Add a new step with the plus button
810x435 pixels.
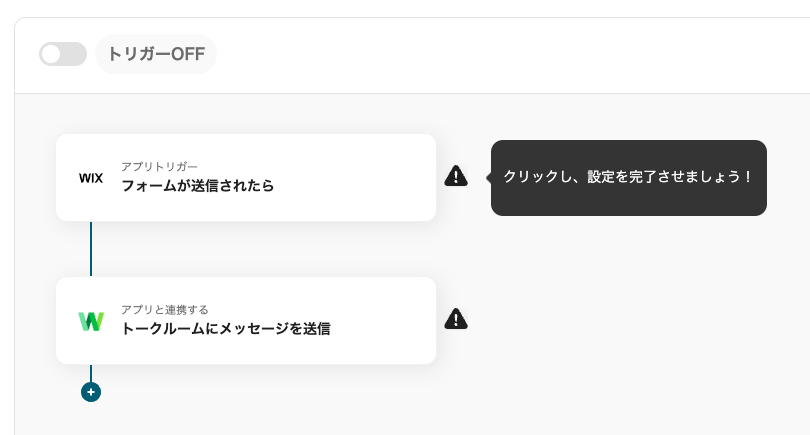click(x=91, y=392)
